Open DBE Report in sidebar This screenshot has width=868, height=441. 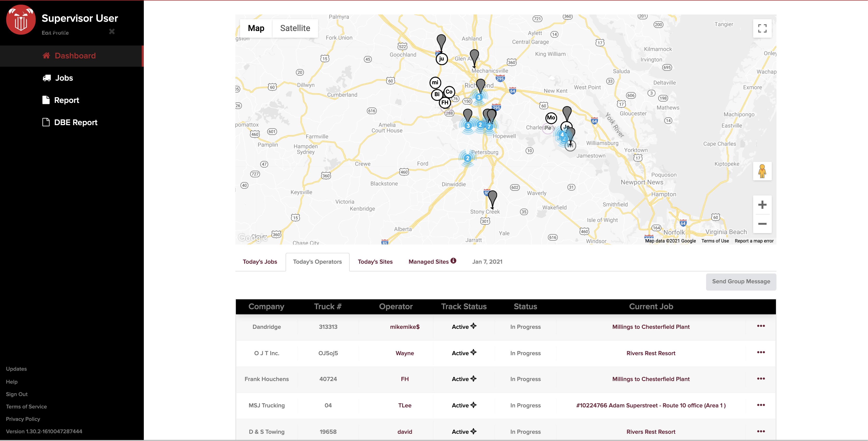[76, 123]
